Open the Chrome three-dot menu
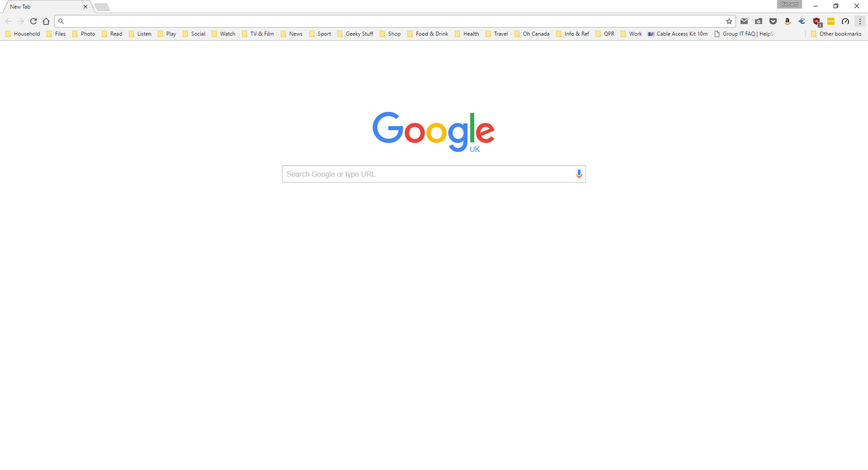The width and height of the screenshot is (868, 470). (x=860, y=21)
